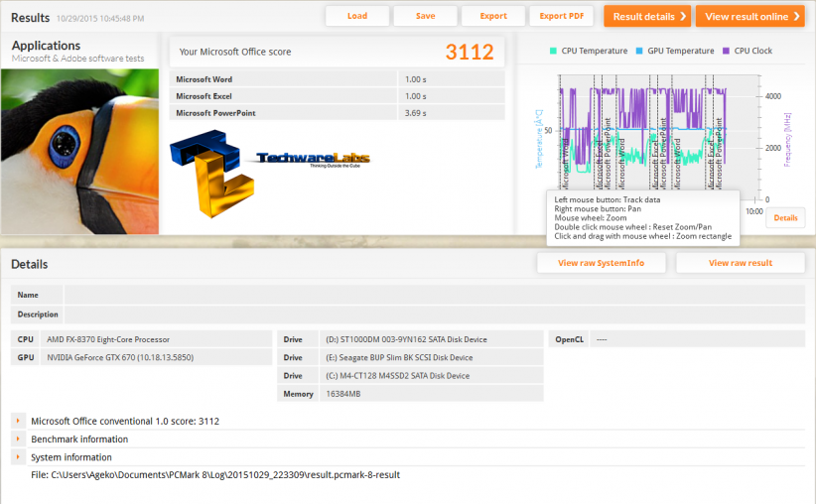The width and height of the screenshot is (816, 504).
Task: Click the TechwareLabs logo image
Action: click(270, 174)
